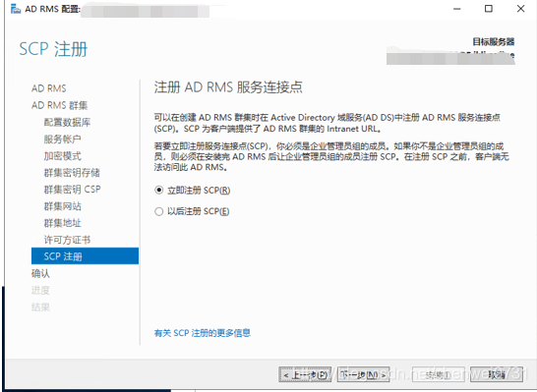This screenshot has height=392, width=537.
Task: Select the highlighted SCP 注册 step
Action: 85,255
